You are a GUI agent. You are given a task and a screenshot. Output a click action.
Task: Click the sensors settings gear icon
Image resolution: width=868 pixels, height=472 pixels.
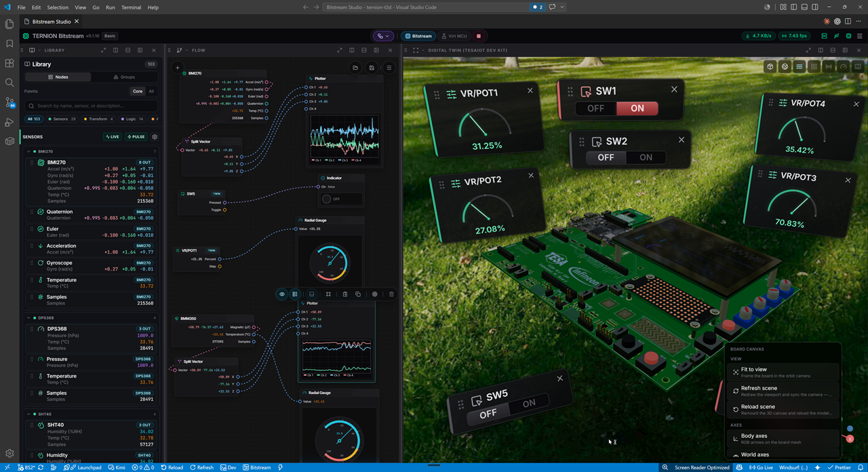155,137
